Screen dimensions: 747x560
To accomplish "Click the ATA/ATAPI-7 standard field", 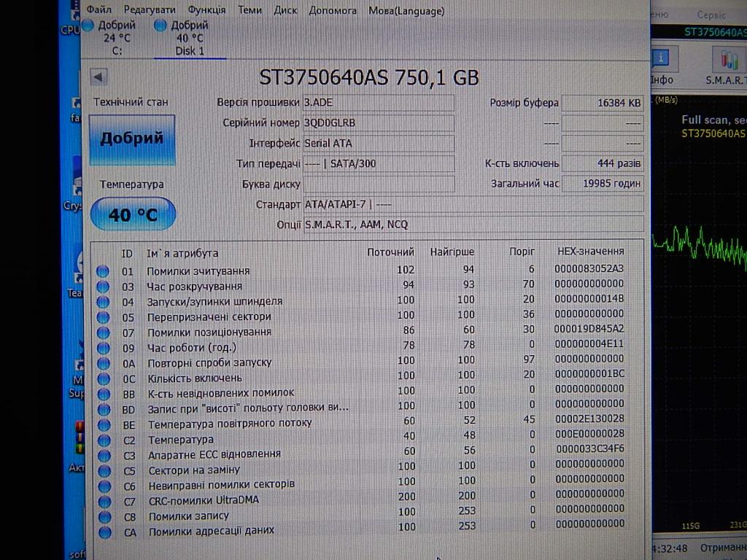I will [x=473, y=204].
